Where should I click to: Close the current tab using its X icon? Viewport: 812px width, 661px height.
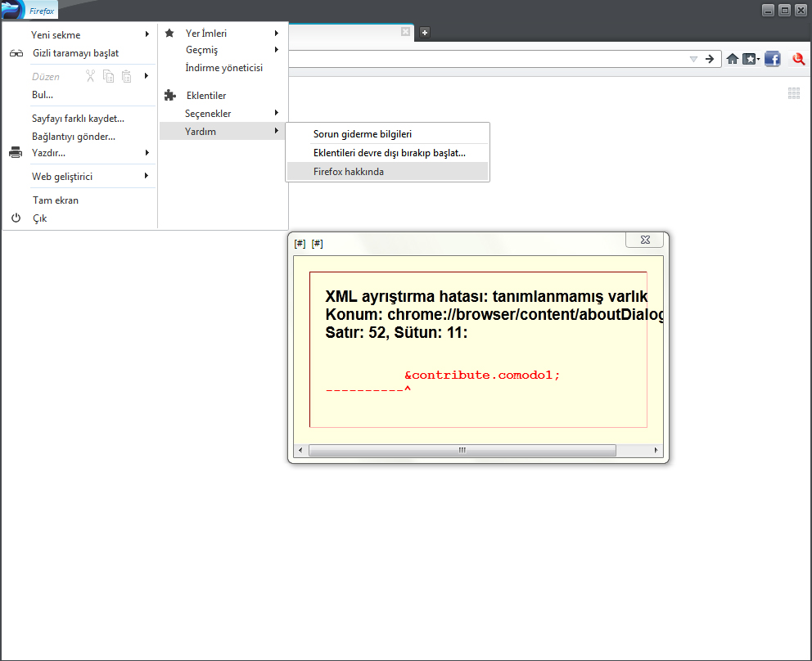point(405,32)
